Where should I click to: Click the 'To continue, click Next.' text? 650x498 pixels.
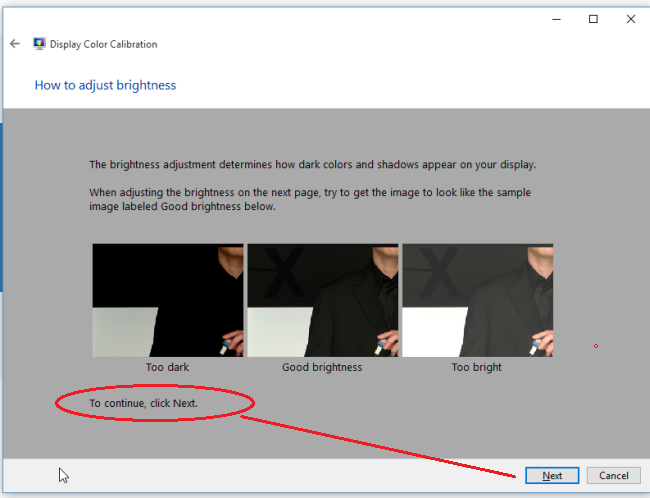[143, 403]
